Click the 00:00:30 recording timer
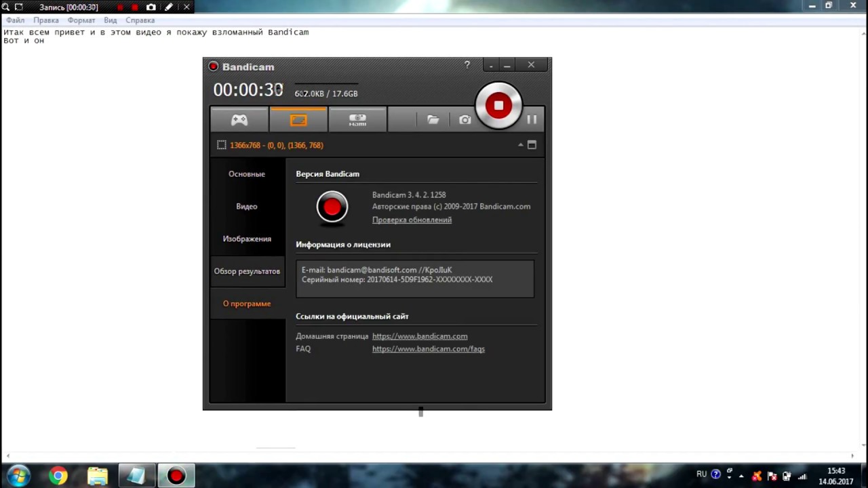The image size is (868, 488). click(x=248, y=90)
